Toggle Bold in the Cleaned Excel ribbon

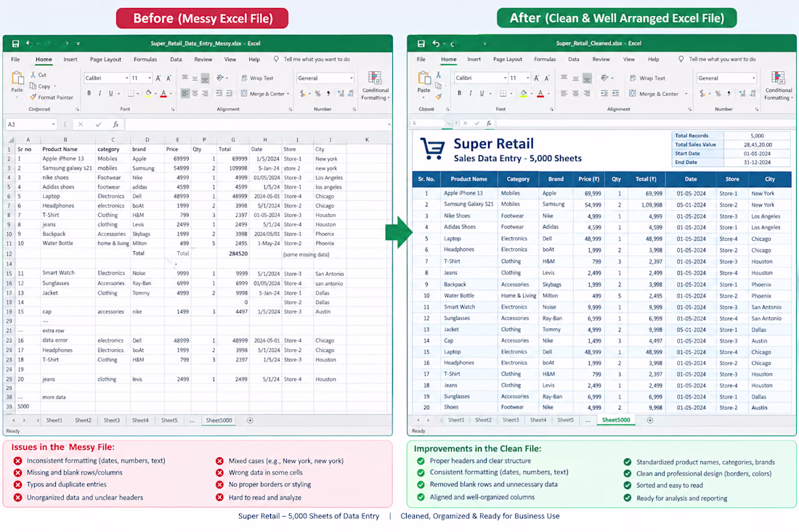tap(460, 94)
